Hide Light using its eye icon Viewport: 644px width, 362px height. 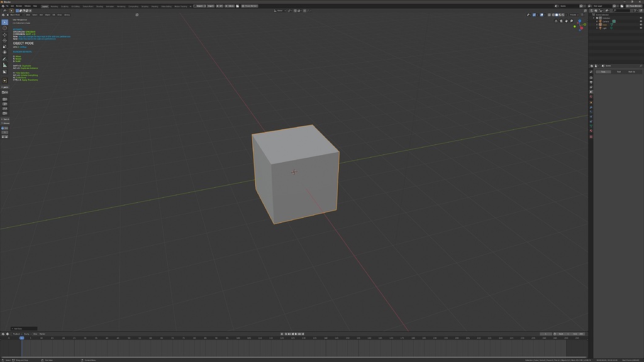[641, 28]
